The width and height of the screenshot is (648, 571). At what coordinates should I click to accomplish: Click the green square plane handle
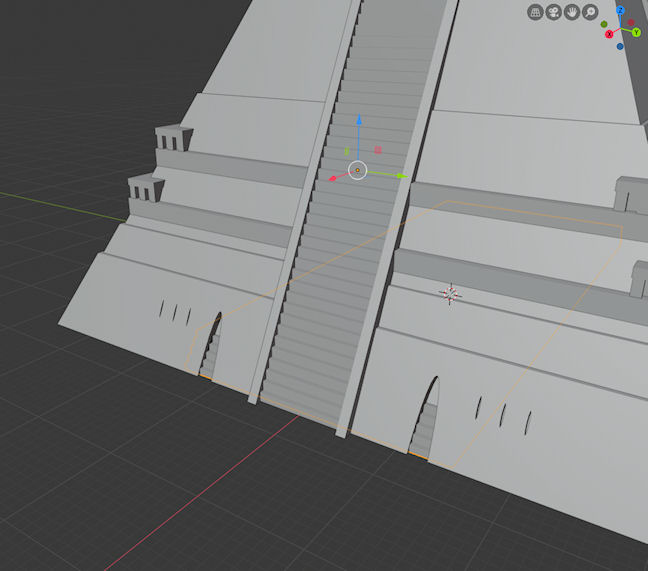click(x=346, y=152)
